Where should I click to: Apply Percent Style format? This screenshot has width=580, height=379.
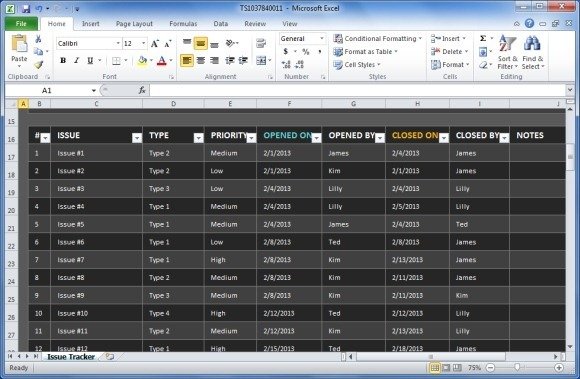click(306, 52)
